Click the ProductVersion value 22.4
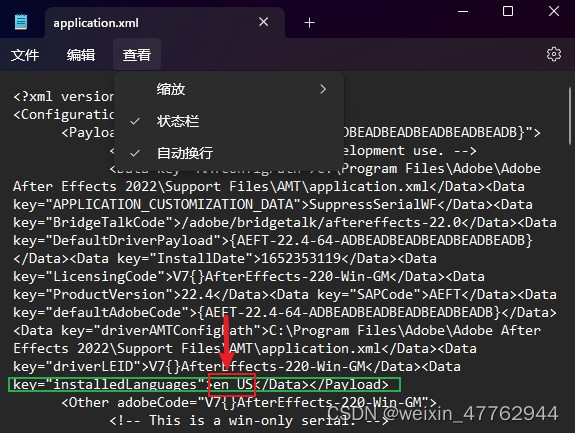The image size is (575, 433). click(197, 294)
